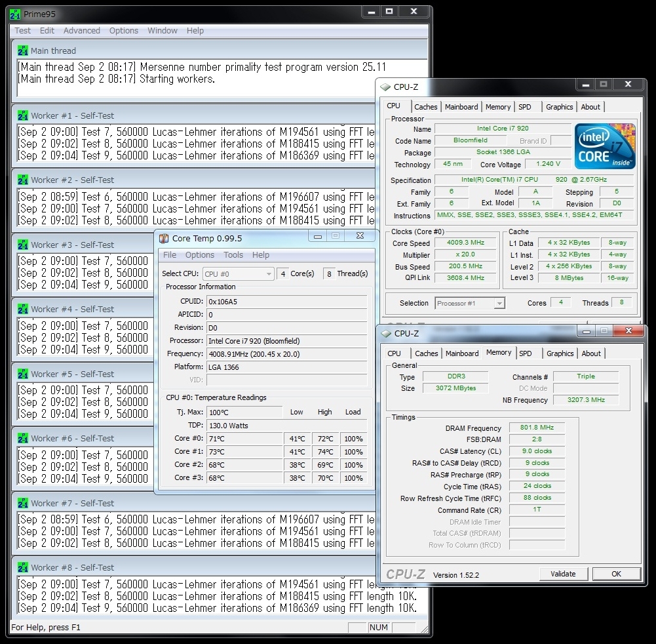
Task: Click the Prime95 window resize grip
Action: (x=424, y=628)
